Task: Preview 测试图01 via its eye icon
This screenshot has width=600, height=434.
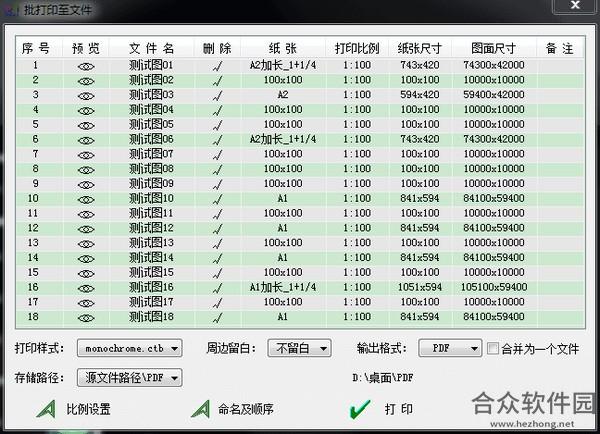Action: point(86,66)
